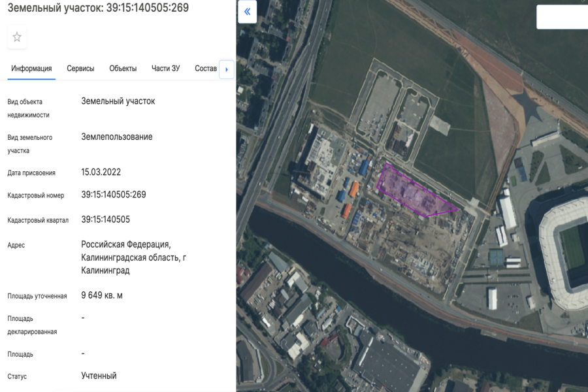Open the Состав tab
588x392 pixels.
[x=206, y=69]
